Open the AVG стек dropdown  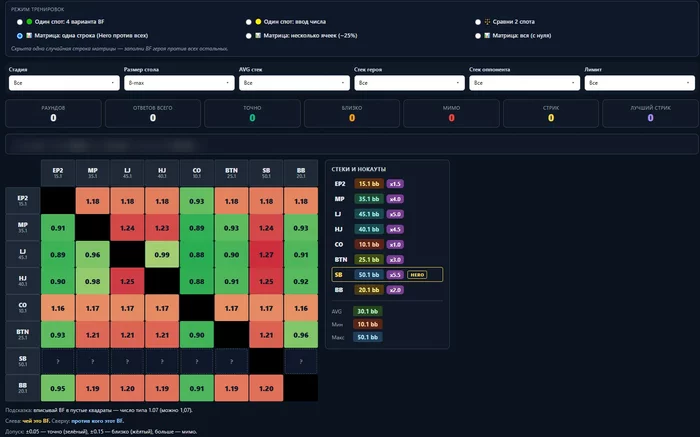(294, 83)
